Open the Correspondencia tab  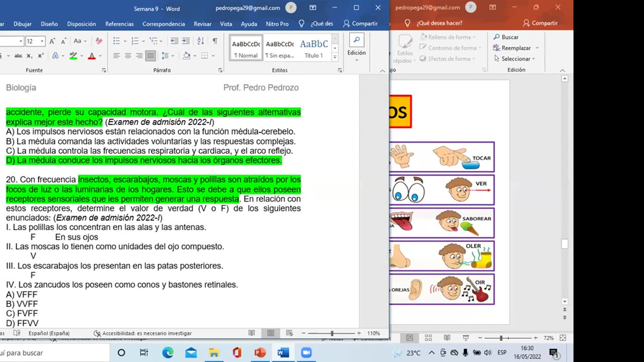click(164, 24)
